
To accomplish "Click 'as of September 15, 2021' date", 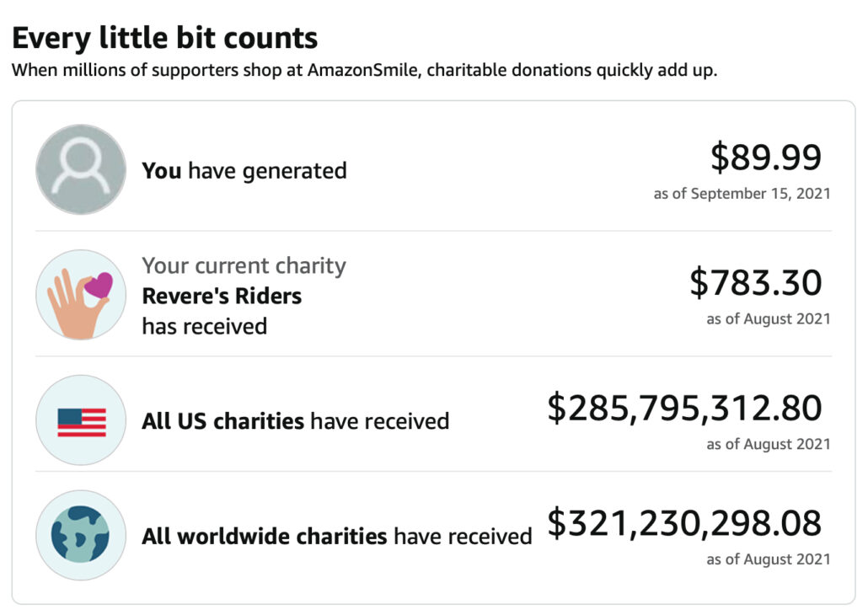I will 742,194.
